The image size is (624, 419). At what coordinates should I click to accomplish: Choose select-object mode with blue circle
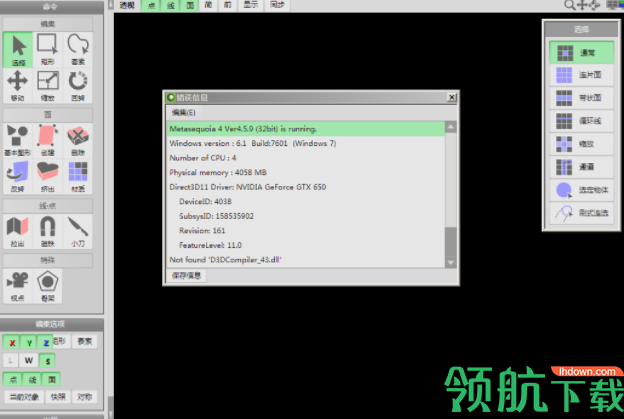[x=581, y=190]
